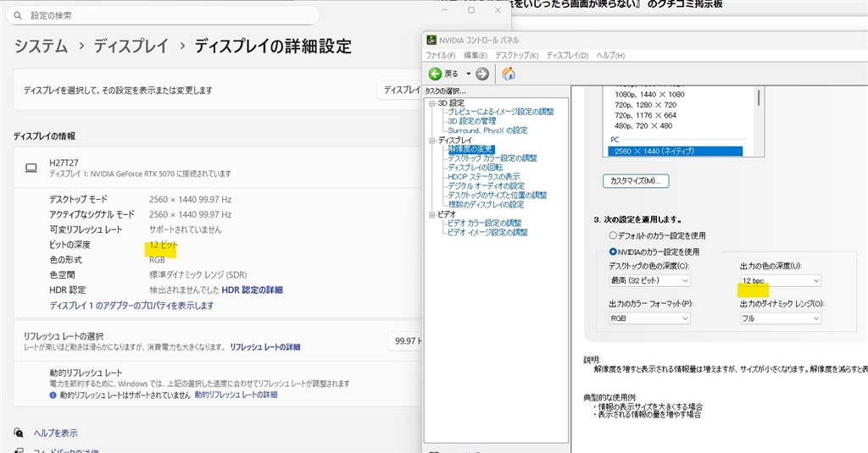Screen dimensions: 868x453
Task: Open リフレッシュ レートの詳細 link
Action: [x=265, y=347]
